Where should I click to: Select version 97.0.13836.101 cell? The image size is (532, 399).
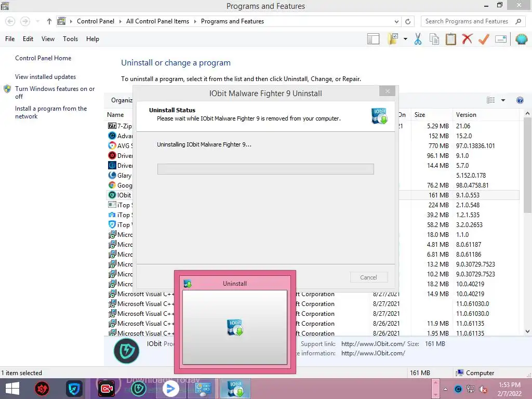click(475, 145)
